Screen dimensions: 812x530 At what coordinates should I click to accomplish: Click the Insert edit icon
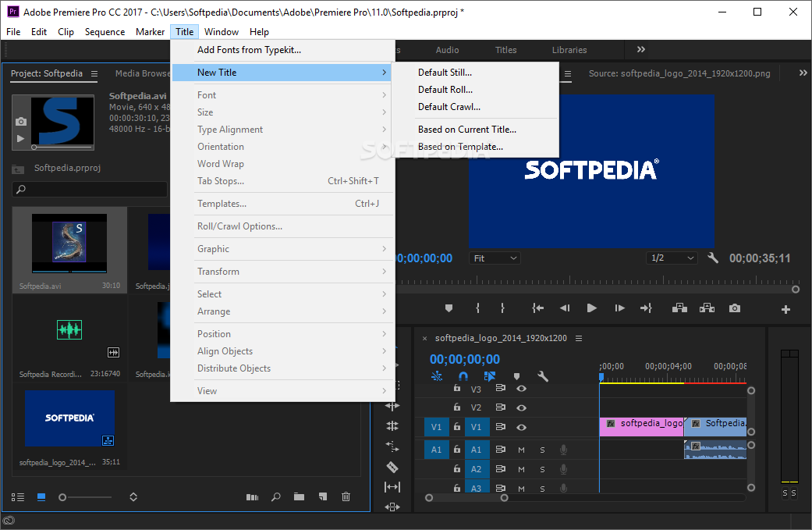pos(679,308)
